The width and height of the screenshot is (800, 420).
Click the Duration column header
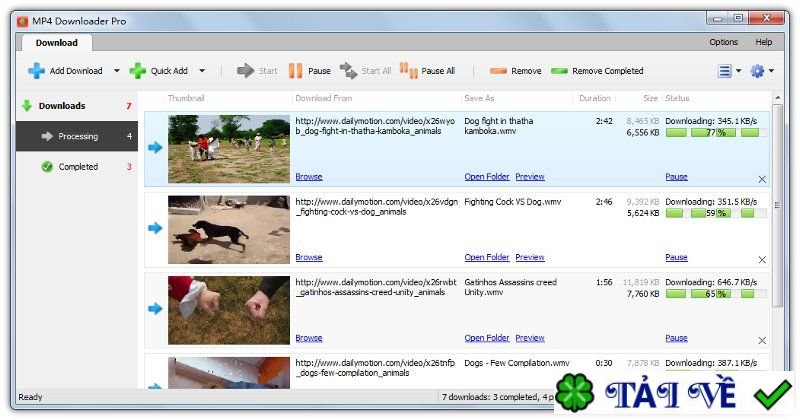pyautogui.click(x=595, y=98)
